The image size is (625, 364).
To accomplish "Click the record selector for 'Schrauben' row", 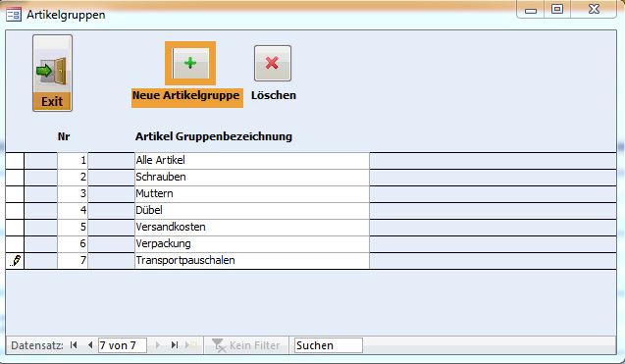I will click(x=15, y=177).
